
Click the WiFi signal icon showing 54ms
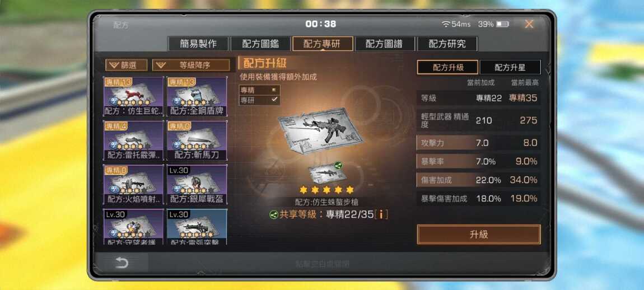[x=446, y=24]
